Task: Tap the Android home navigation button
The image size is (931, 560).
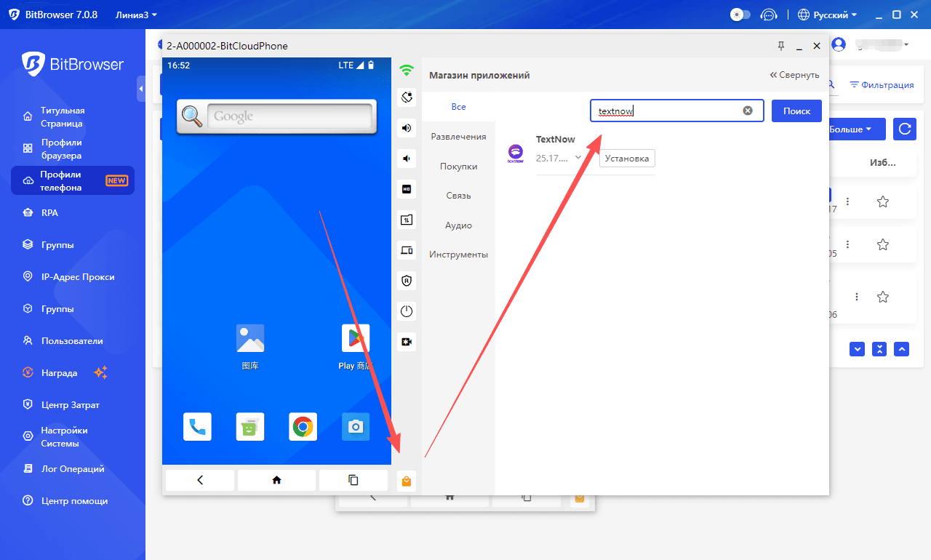Action: pyautogui.click(x=276, y=480)
